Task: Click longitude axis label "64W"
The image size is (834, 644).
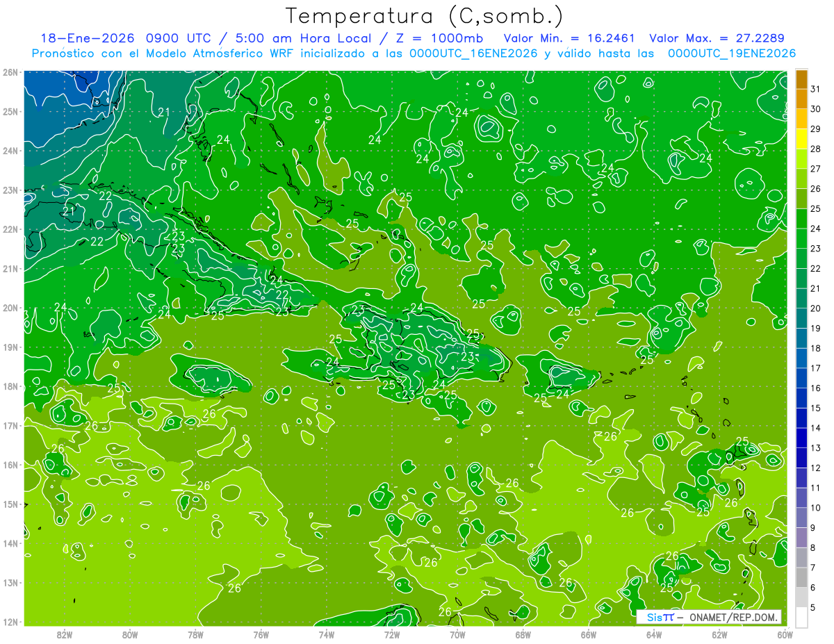Action: point(653,635)
